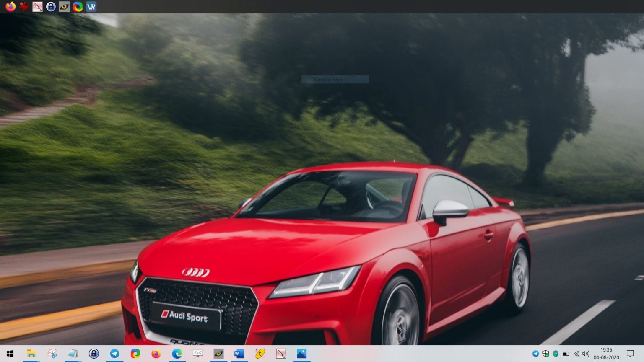Open Microsoft Word from the taskbar
Viewport: 644px width, 362px height.
point(239,354)
